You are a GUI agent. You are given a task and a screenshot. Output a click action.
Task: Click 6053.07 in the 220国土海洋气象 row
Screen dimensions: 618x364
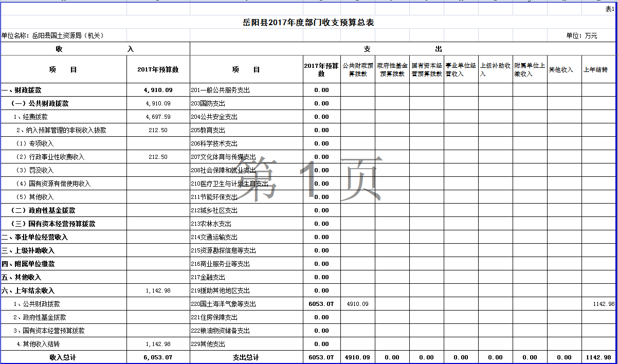321,304
